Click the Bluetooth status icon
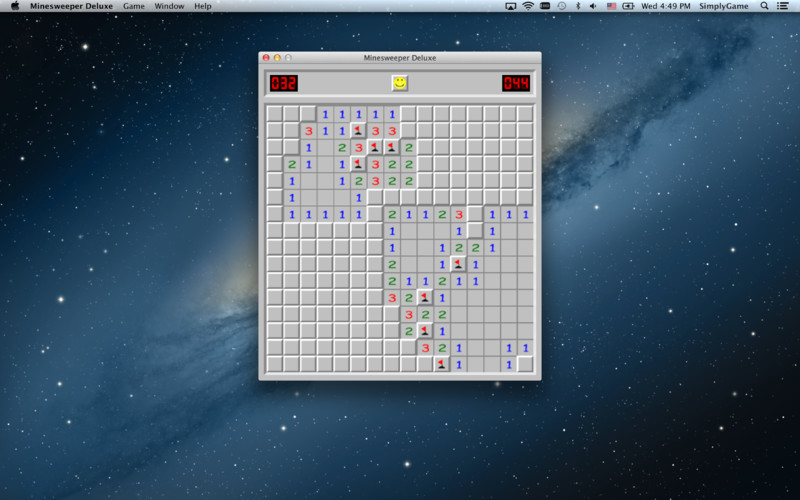The height and width of the screenshot is (500, 800). click(578, 6)
